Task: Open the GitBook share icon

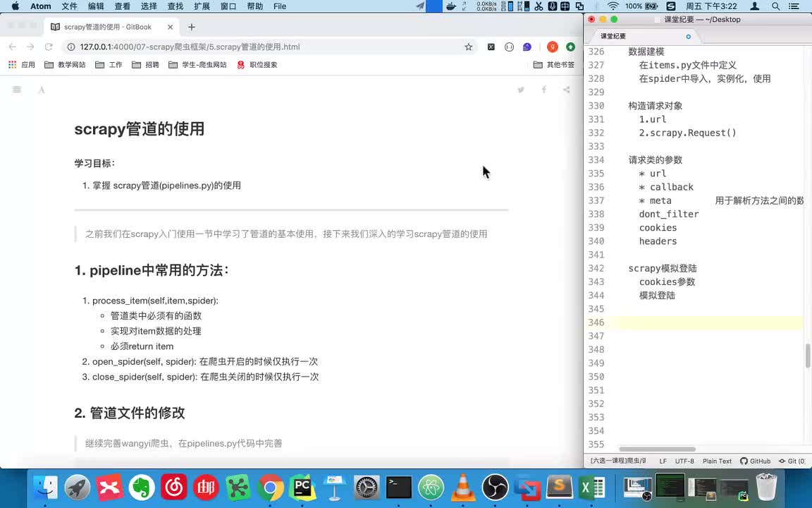Action: click(x=567, y=90)
